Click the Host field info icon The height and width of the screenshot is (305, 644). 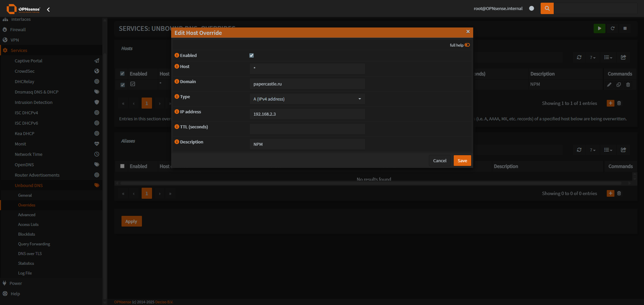pos(177,66)
